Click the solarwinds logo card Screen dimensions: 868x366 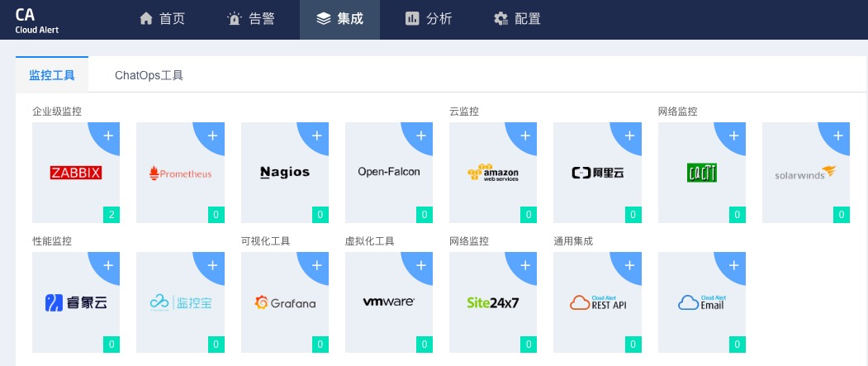tap(805, 173)
